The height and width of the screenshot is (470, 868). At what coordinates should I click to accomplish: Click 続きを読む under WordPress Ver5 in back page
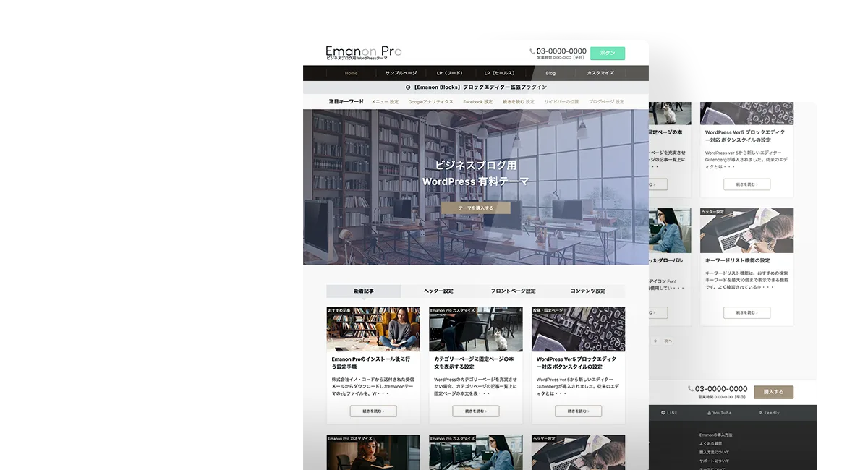tap(746, 184)
